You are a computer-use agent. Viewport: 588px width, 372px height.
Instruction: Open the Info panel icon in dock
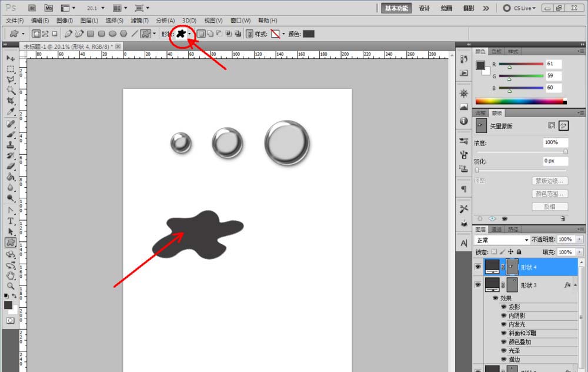click(464, 121)
